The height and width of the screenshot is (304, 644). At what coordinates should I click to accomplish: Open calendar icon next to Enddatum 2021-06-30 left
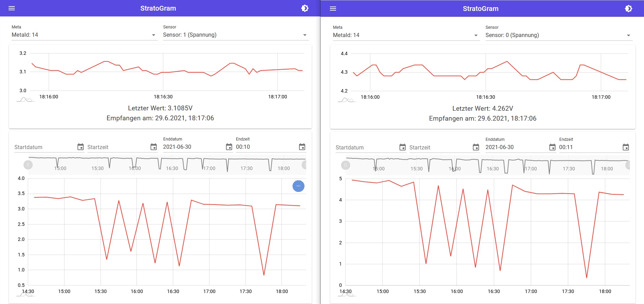[x=229, y=147]
